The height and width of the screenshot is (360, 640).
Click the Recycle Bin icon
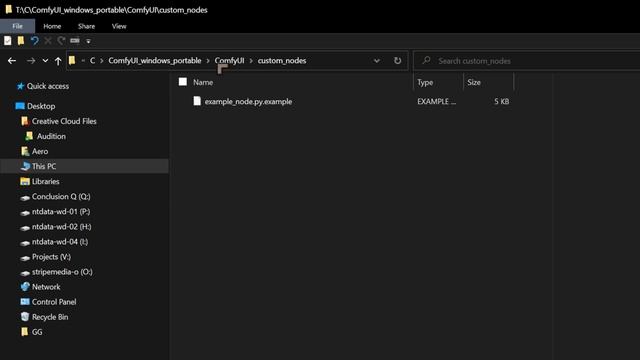(25, 317)
